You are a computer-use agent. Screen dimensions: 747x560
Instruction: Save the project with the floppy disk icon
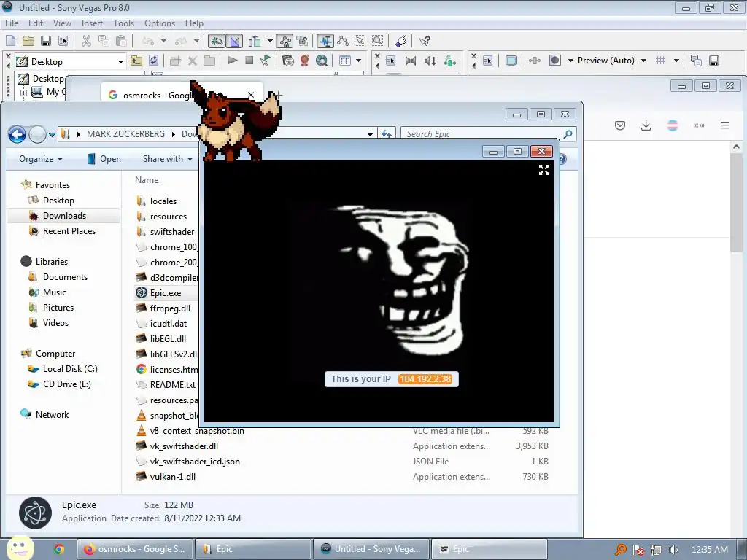(x=46, y=41)
